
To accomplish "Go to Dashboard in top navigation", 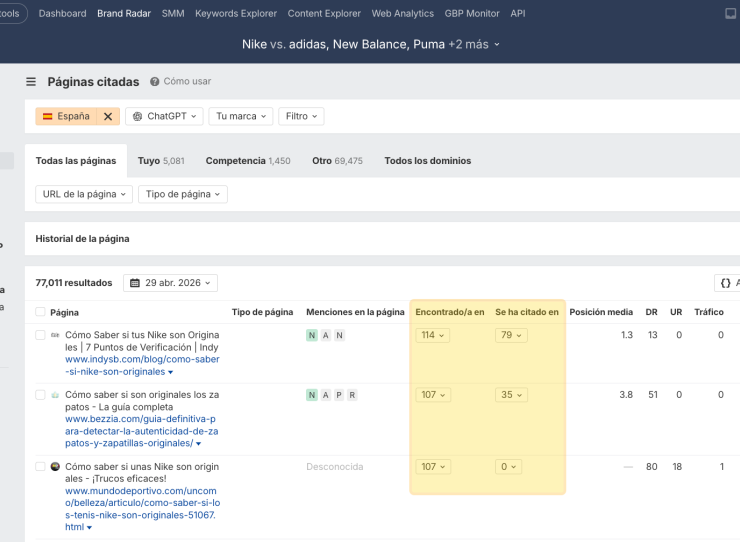I will [x=62, y=14].
